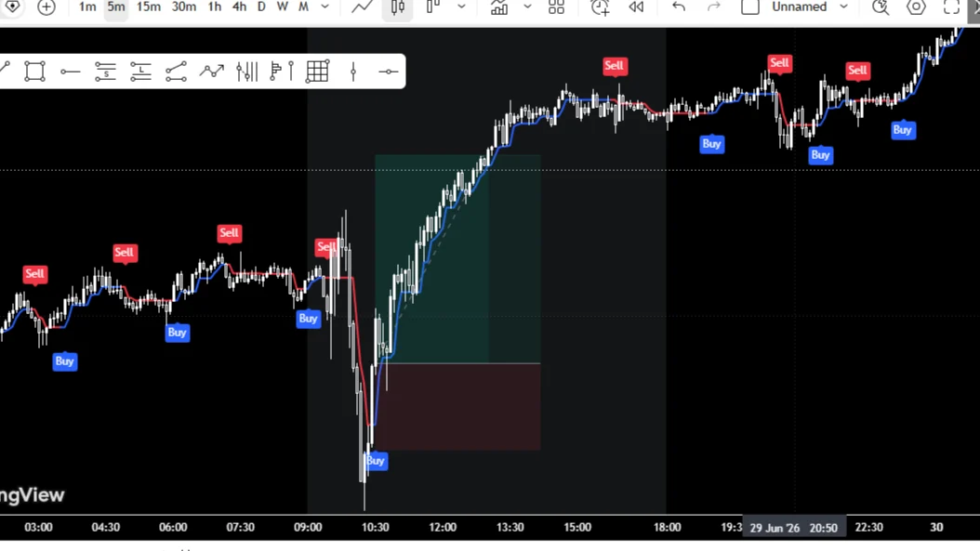Expand the indicators favorites dropdown
Image resolution: width=980 pixels, height=551 pixels.
(527, 7)
